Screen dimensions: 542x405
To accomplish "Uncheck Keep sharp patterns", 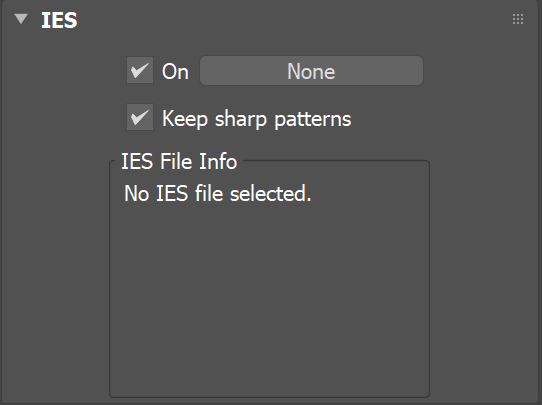I will point(140,117).
